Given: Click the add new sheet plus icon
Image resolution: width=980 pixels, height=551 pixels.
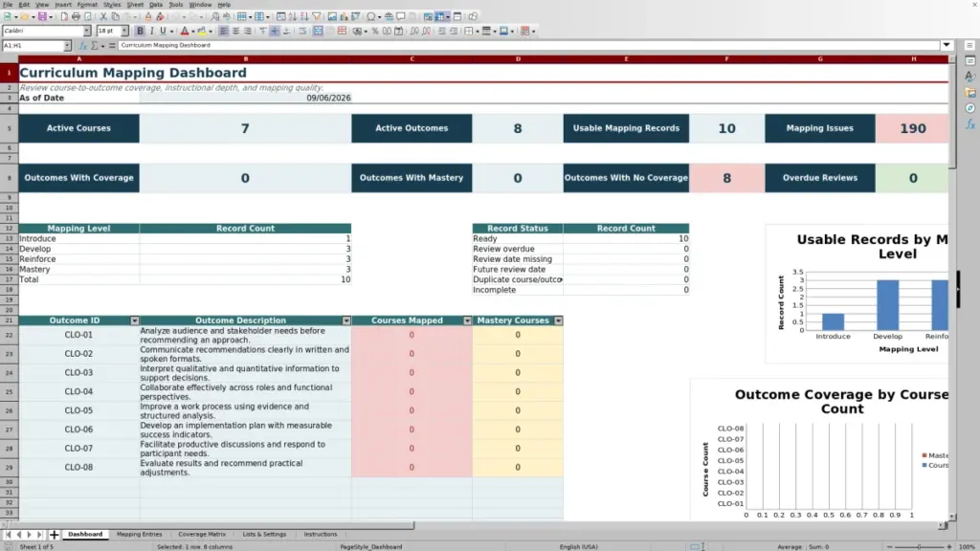Looking at the screenshot, I should click(54, 535).
